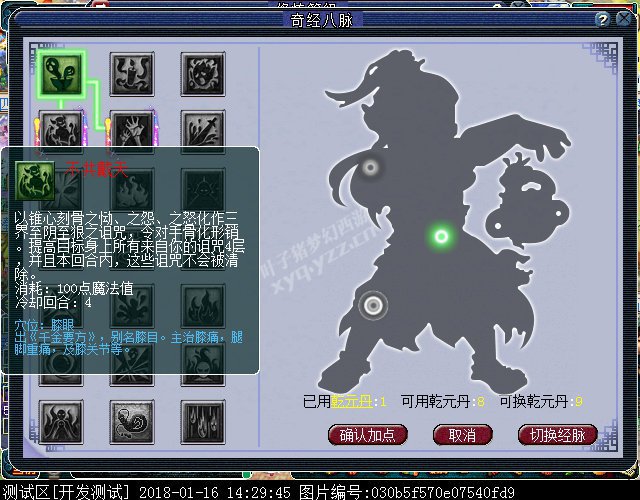Select the flaming figure skill in bottom row
This screenshot has width=640, height=500.
pyautogui.click(x=61, y=422)
